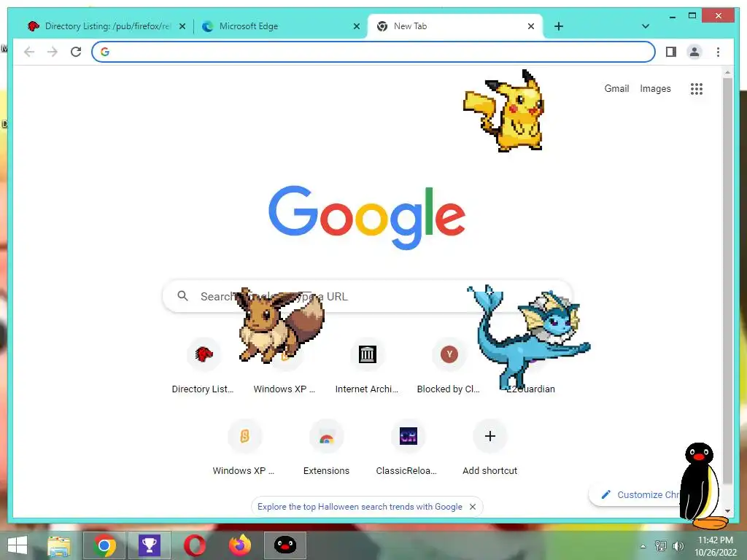Open second-row Windows XP shortcut icon
The image size is (747, 560).
tap(244, 436)
